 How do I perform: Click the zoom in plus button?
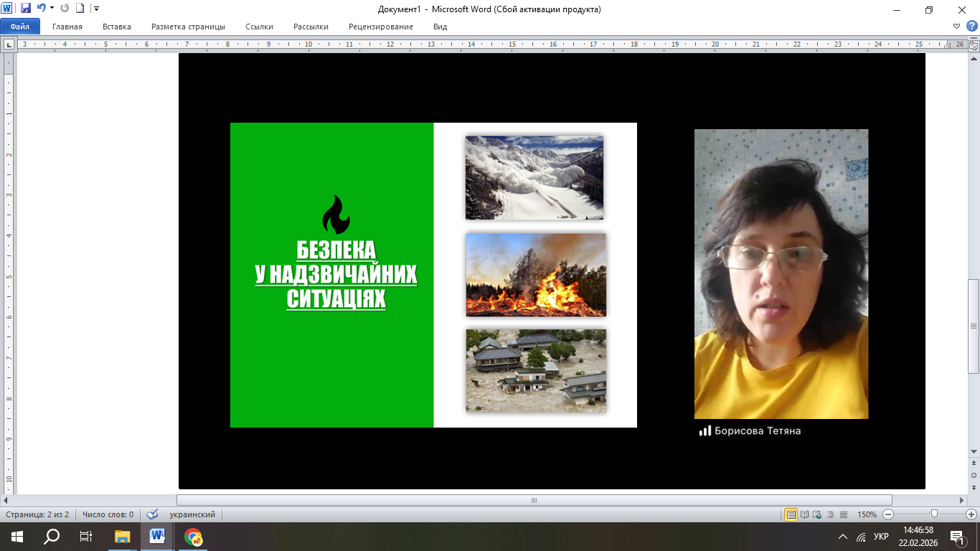pyautogui.click(x=971, y=514)
